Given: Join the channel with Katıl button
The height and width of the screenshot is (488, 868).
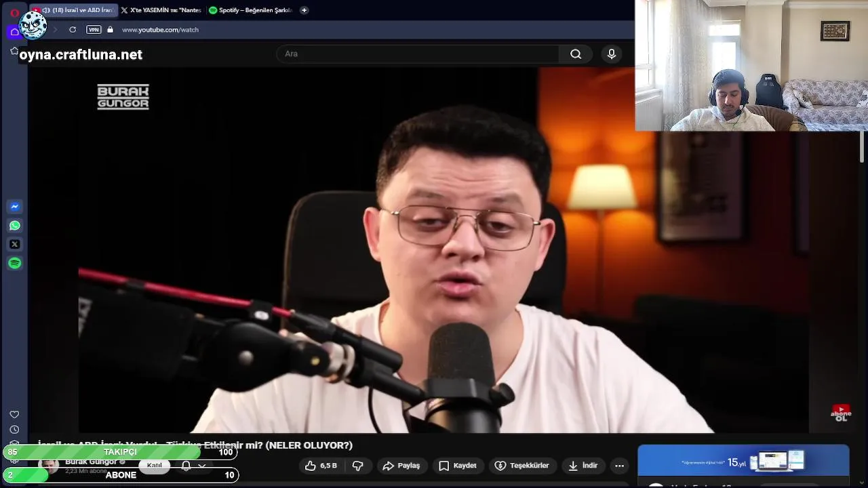Looking at the screenshot, I should click(x=155, y=465).
